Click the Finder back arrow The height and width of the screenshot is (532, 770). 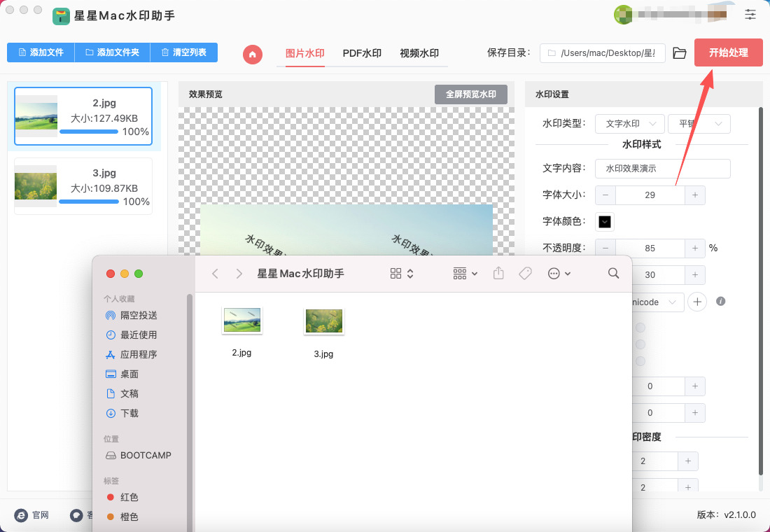tap(215, 273)
